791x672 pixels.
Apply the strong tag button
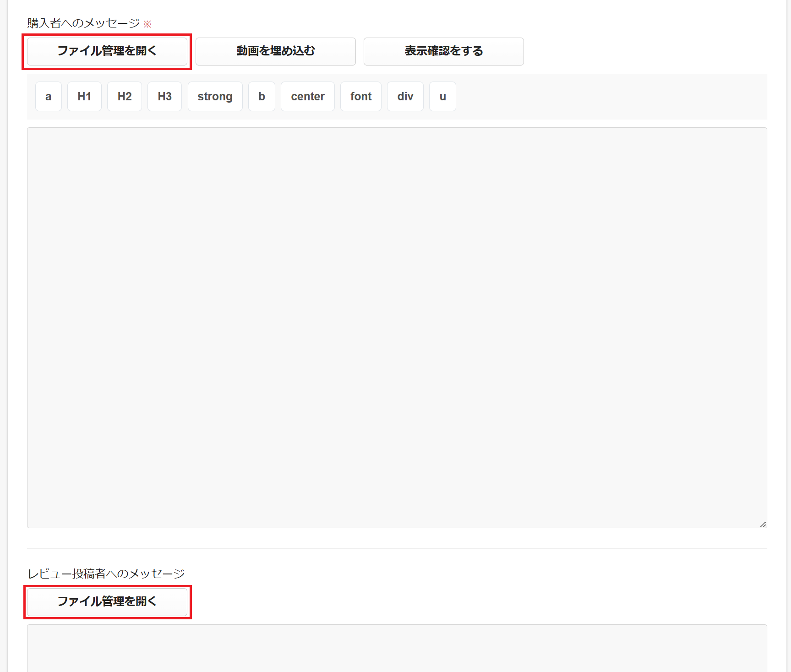click(x=215, y=97)
